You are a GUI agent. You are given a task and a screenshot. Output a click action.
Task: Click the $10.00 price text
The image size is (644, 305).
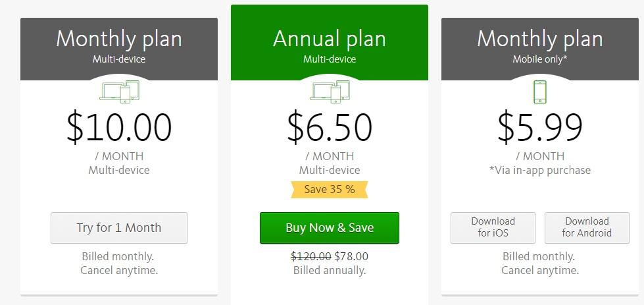(x=119, y=128)
